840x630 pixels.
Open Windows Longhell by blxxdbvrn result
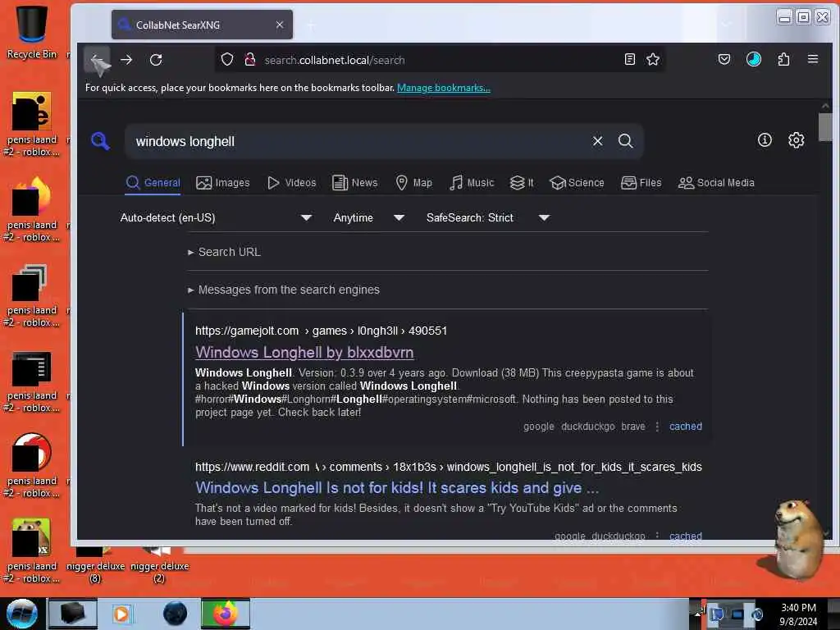pyautogui.click(x=304, y=353)
